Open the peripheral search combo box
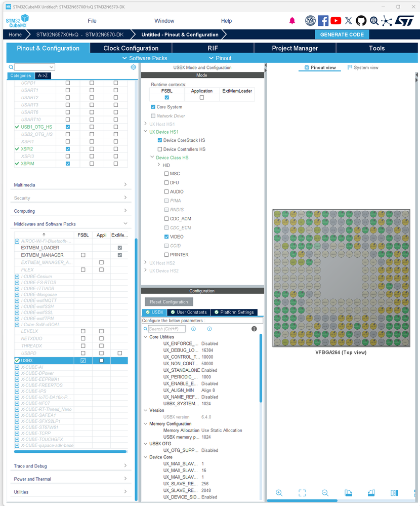Viewport: 420px width, 506px height. click(34, 67)
